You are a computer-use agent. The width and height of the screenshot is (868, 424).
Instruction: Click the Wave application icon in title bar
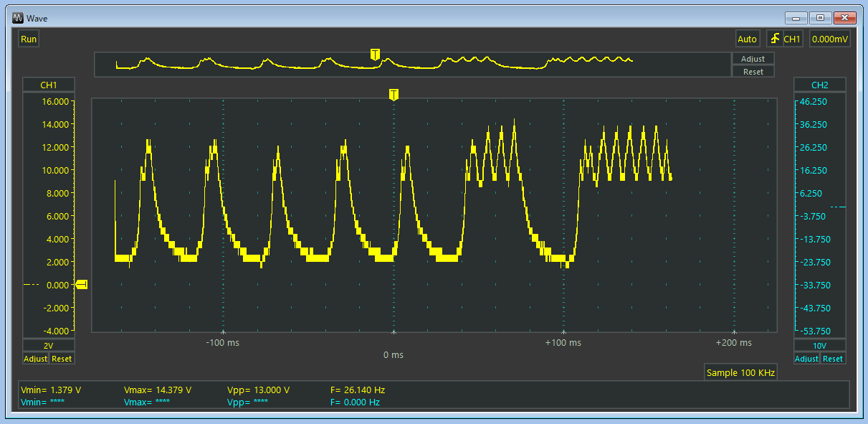coord(18,17)
